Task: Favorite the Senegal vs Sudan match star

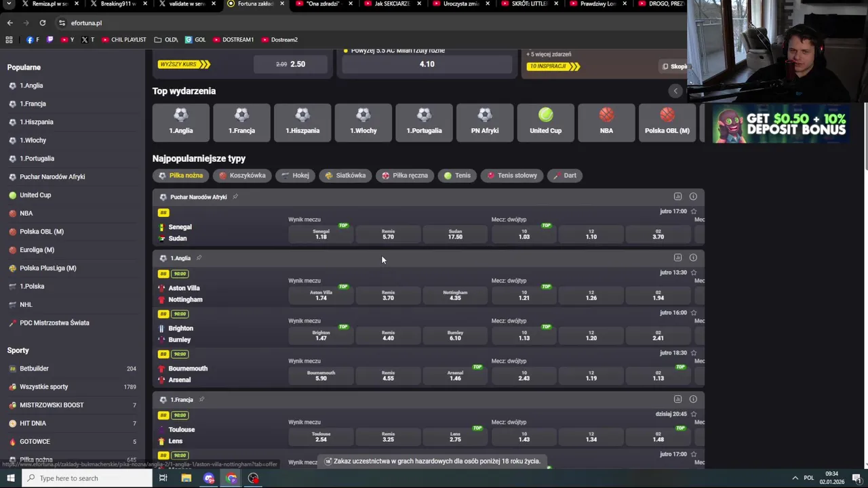Action: (694, 211)
